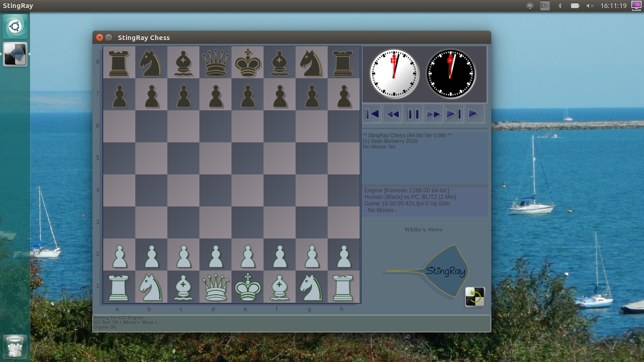Click the empty c3 square
The height and width of the screenshot is (362, 644).
tap(183, 222)
